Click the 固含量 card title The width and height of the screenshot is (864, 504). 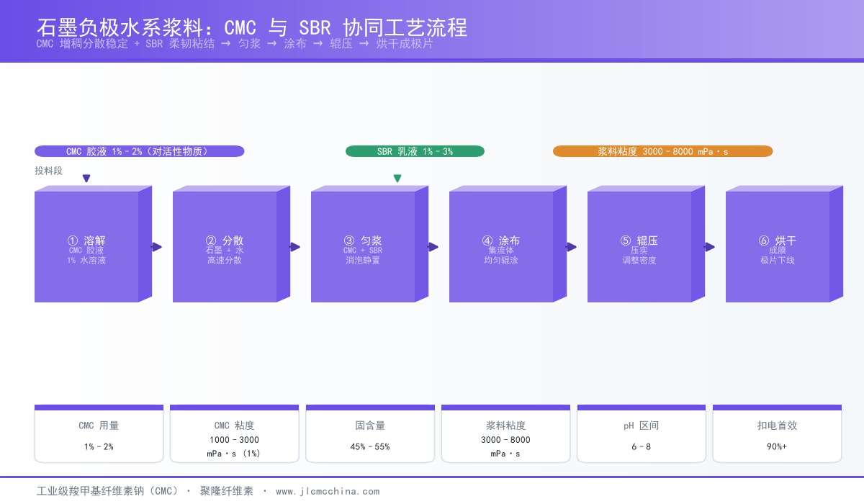(370, 426)
